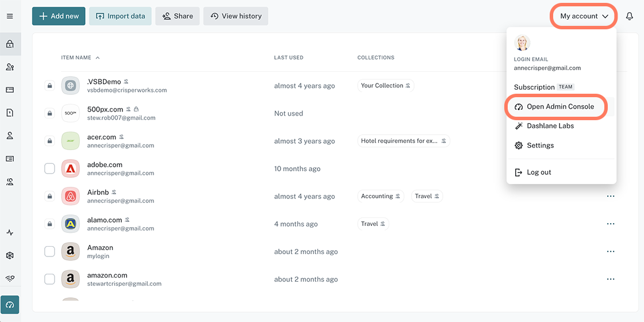This screenshot has width=644, height=322.
Task: Expand the My account dropdown
Action: (584, 16)
